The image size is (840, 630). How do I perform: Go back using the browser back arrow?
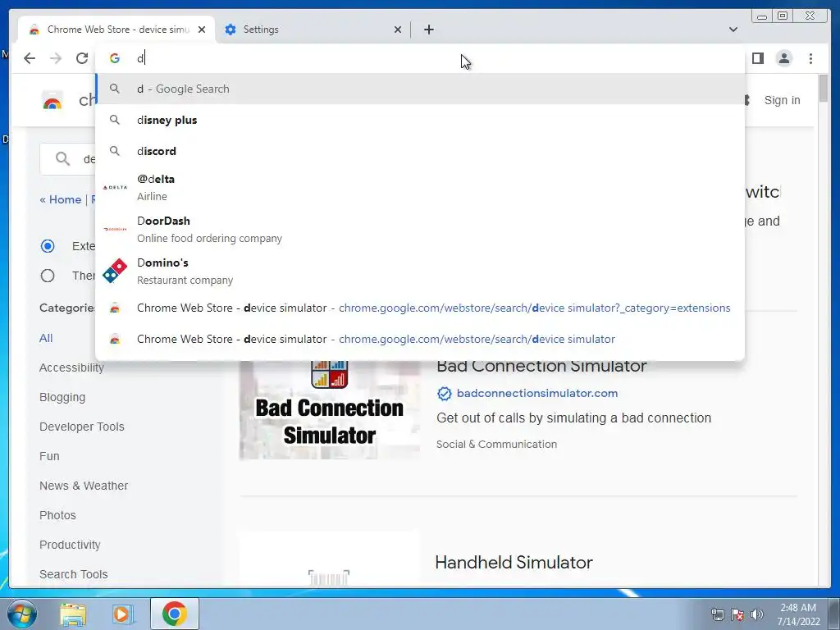30,58
